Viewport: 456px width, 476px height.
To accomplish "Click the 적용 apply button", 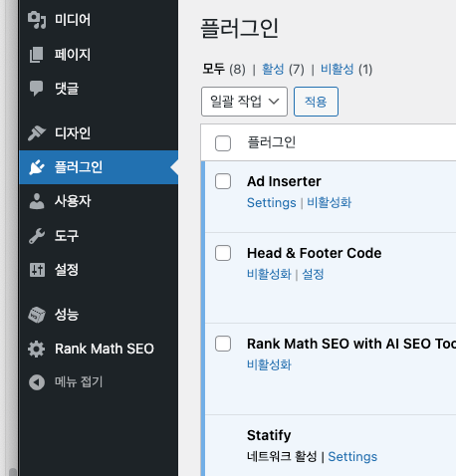I will point(316,102).
